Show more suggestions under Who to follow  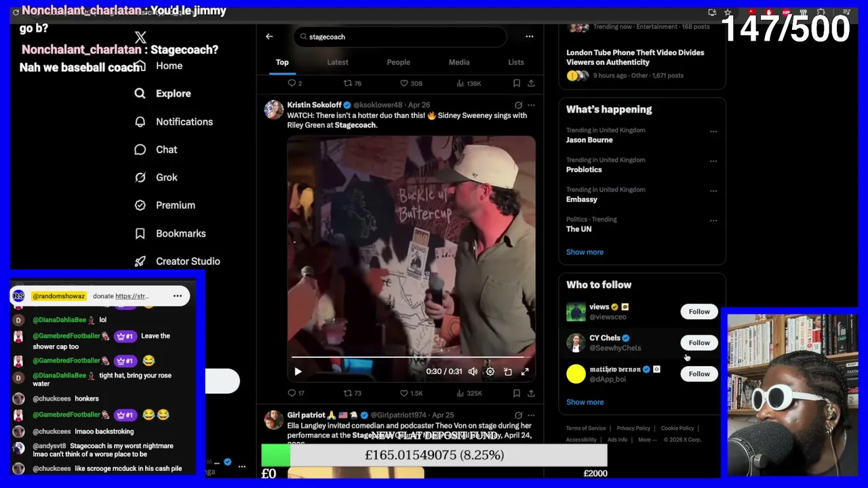[x=585, y=403]
